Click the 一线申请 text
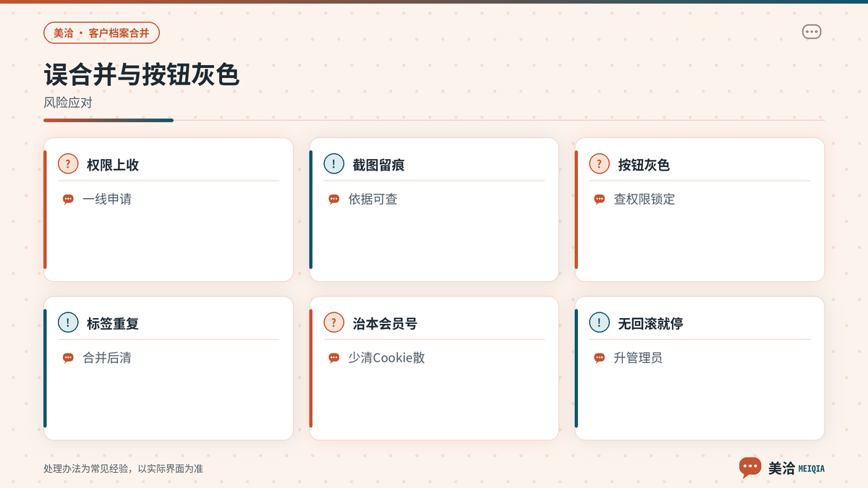Screen dimensions: 868x488 click(x=107, y=200)
